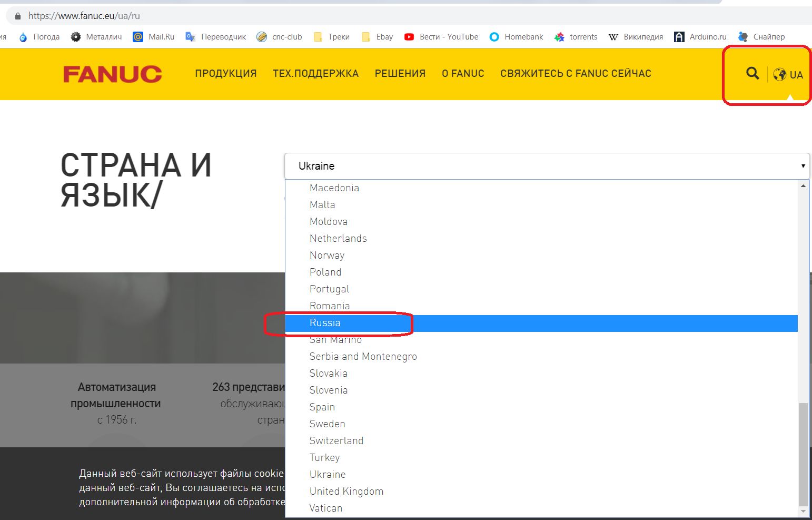
Task: Open the Arduino.ru bookmark
Action: coord(701,37)
